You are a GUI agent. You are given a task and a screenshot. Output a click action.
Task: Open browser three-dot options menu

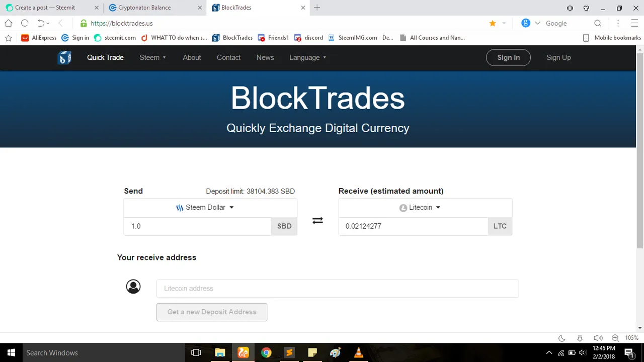point(618,23)
